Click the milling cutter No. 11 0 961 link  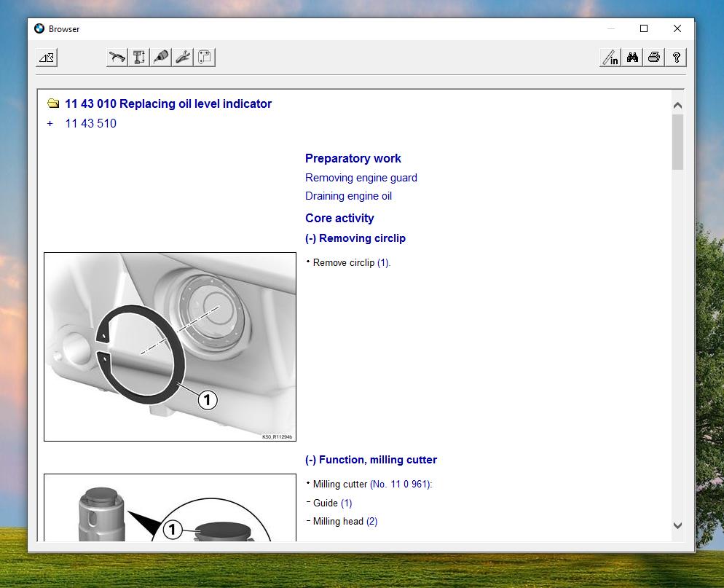tap(401, 485)
